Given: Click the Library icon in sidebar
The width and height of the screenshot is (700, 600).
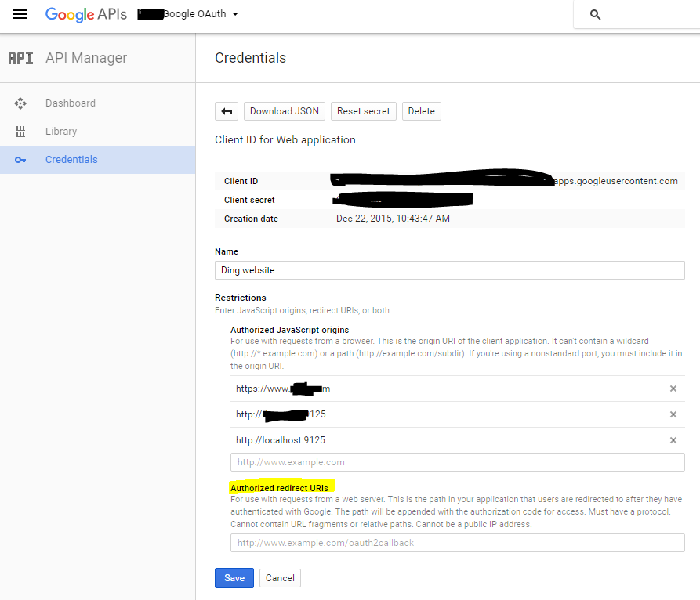Looking at the screenshot, I should [x=20, y=131].
